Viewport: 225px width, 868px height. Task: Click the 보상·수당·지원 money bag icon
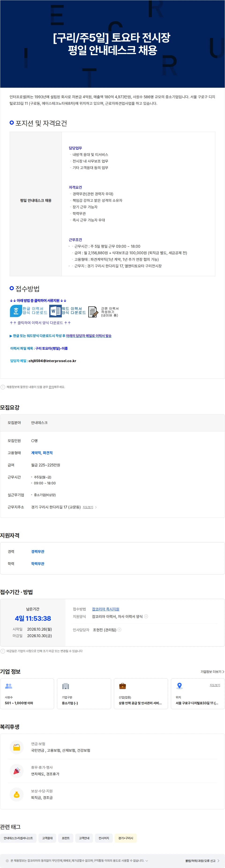[x=17, y=794]
